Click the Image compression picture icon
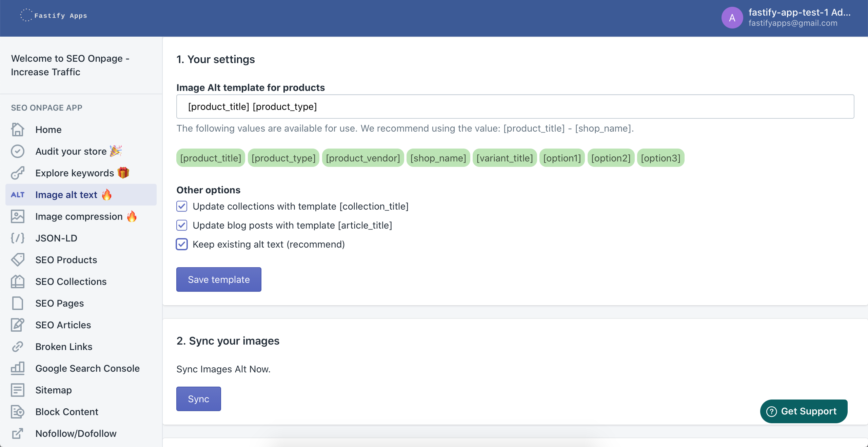This screenshot has width=868, height=447. tap(18, 216)
